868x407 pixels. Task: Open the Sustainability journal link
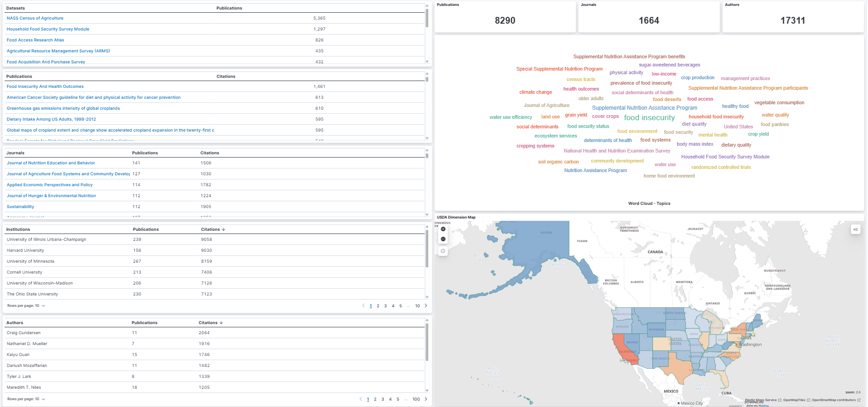click(x=20, y=207)
